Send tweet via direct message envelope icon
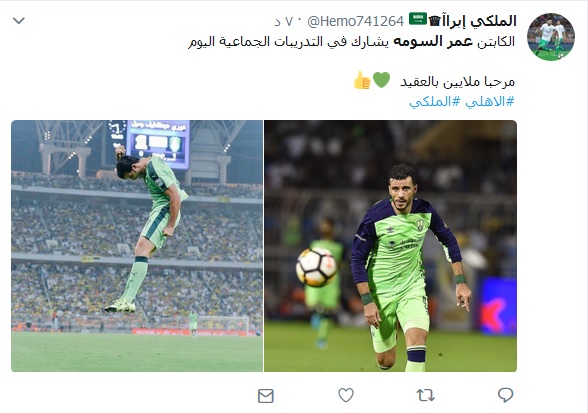The width and height of the screenshot is (588, 413). [x=266, y=396]
